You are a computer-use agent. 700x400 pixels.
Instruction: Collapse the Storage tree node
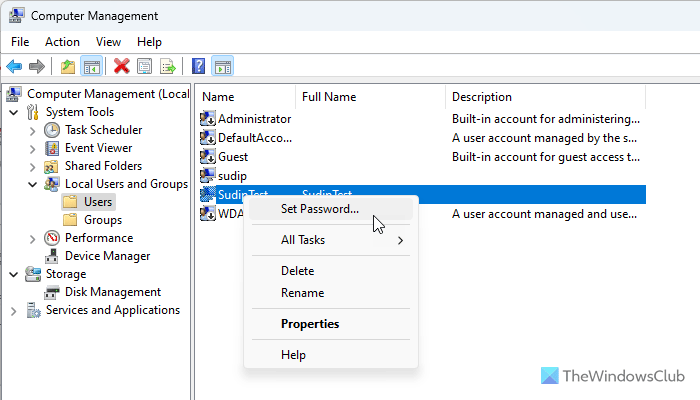13,274
